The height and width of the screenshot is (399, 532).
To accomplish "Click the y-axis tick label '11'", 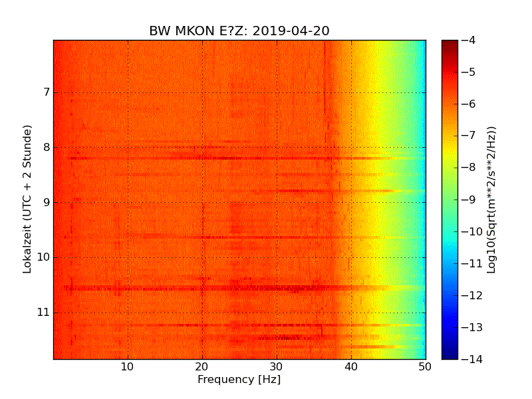I will click(x=43, y=312).
